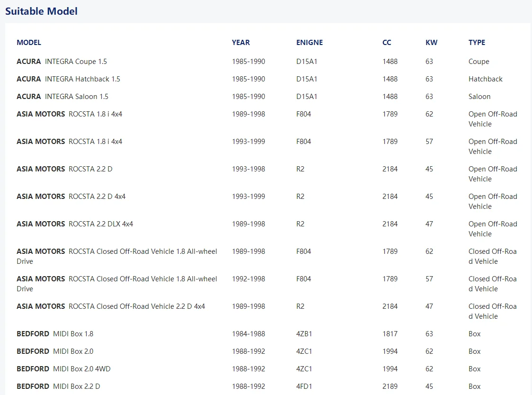Click 2189 CC value
This screenshot has height=395, width=532.
(390, 386)
